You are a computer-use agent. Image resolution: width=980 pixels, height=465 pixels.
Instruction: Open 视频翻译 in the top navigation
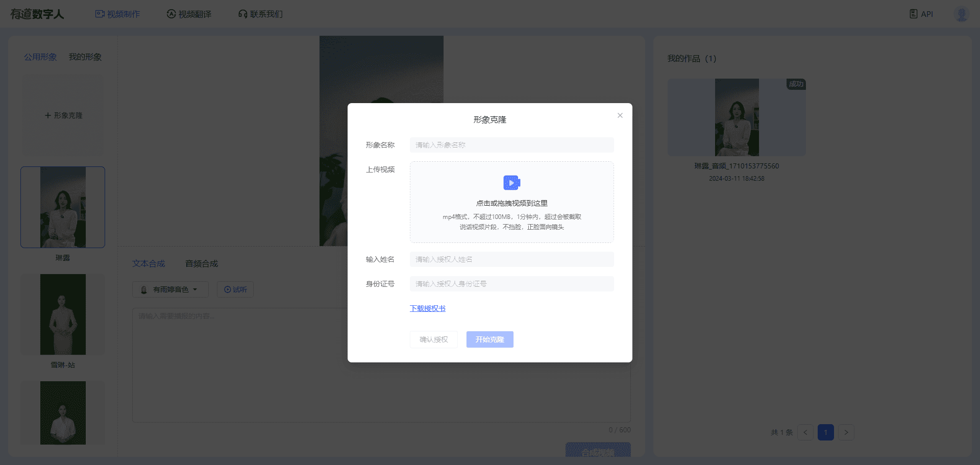point(189,14)
